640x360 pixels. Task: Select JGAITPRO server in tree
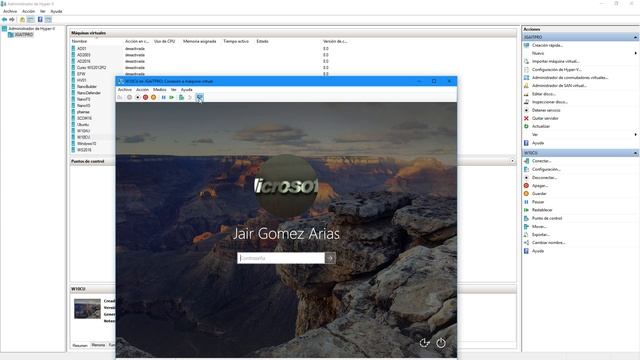click(x=24, y=35)
